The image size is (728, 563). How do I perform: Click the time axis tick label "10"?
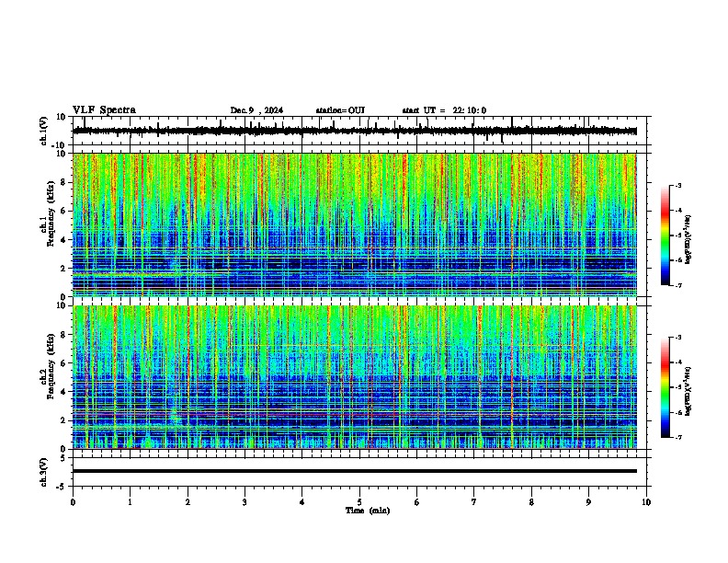(x=646, y=502)
